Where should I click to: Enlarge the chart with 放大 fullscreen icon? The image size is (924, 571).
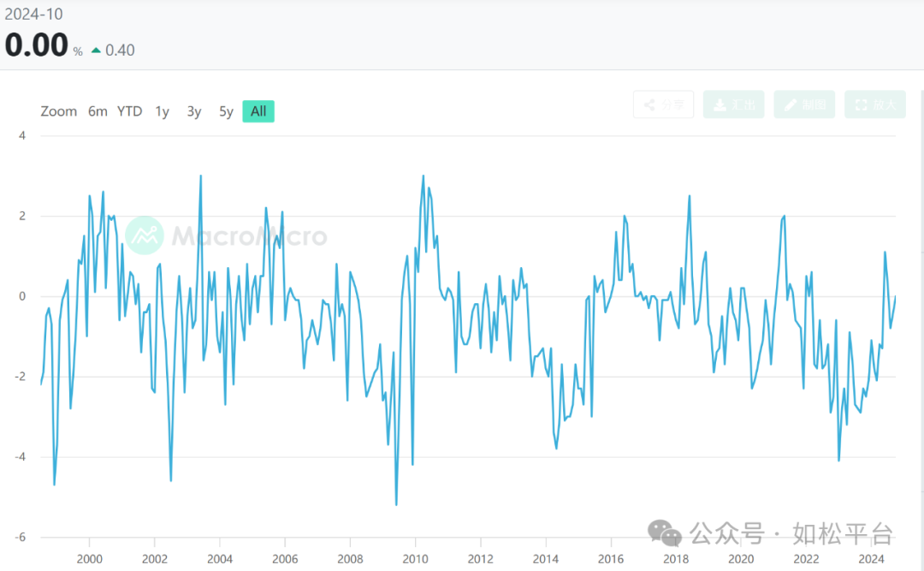862,104
